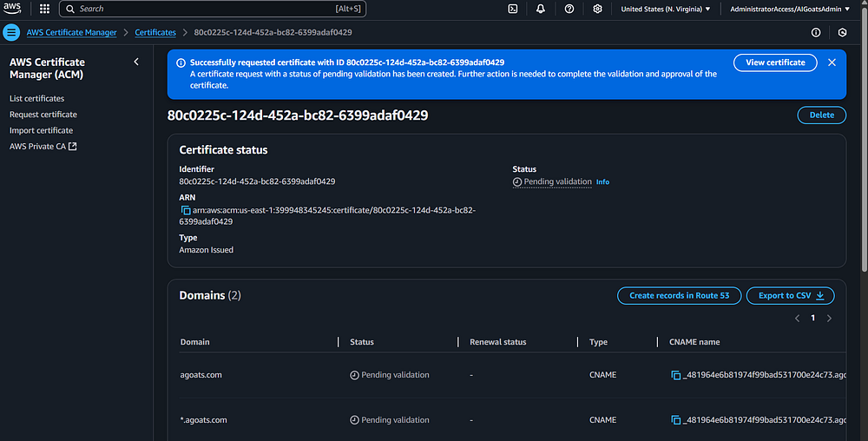
Task: Copy the certificate ARN with copy icon
Action: click(185, 210)
